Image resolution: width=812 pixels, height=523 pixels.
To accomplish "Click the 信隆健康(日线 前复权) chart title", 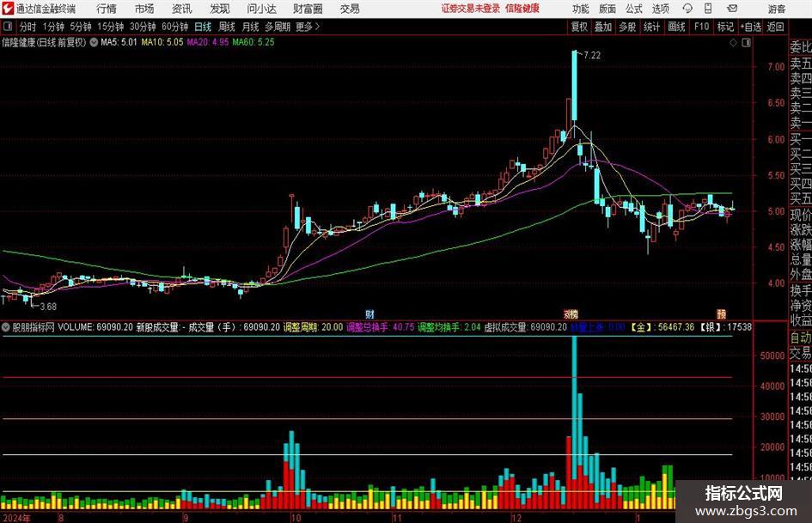I will tap(44, 42).
